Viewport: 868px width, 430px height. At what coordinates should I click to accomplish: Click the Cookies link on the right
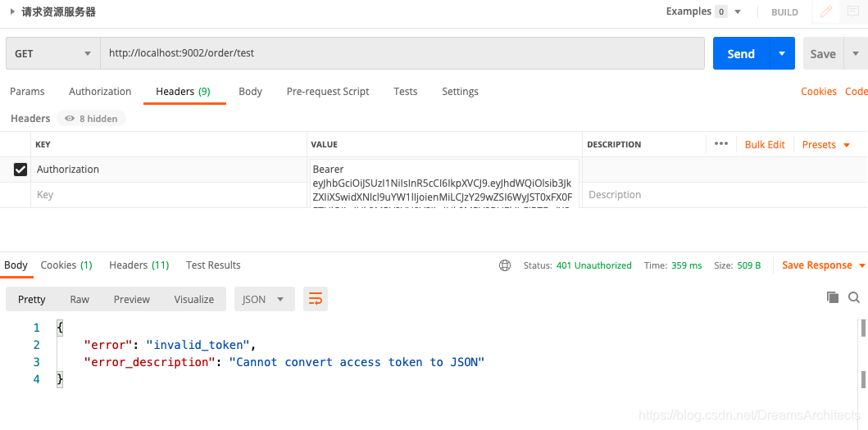pos(818,91)
